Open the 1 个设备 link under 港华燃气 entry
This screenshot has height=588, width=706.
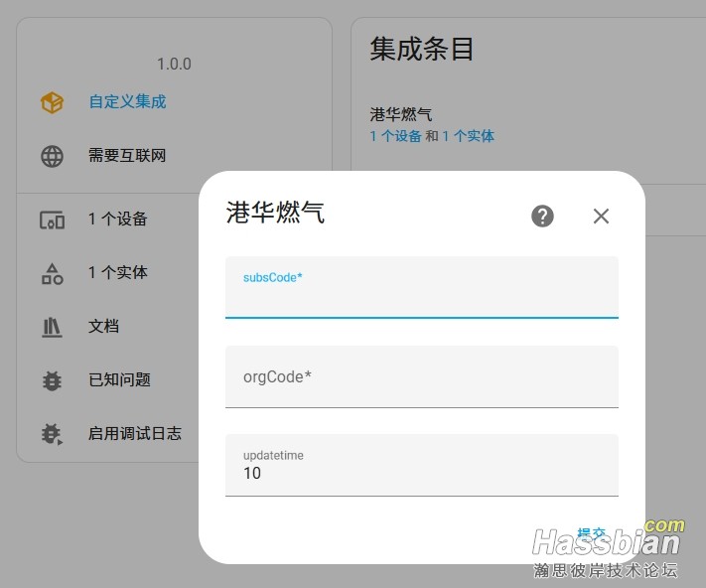click(396, 136)
